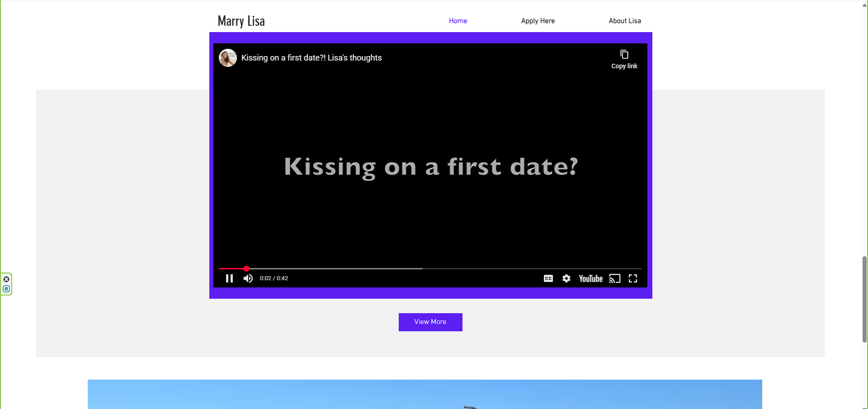Click the Marry Lisa site logo
The image size is (868, 409).
[241, 21]
